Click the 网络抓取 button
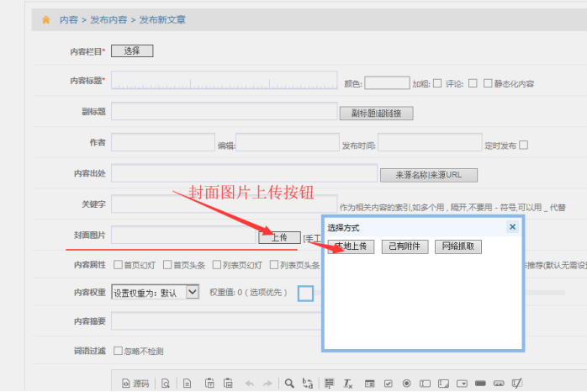The image size is (587, 392). click(458, 246)
